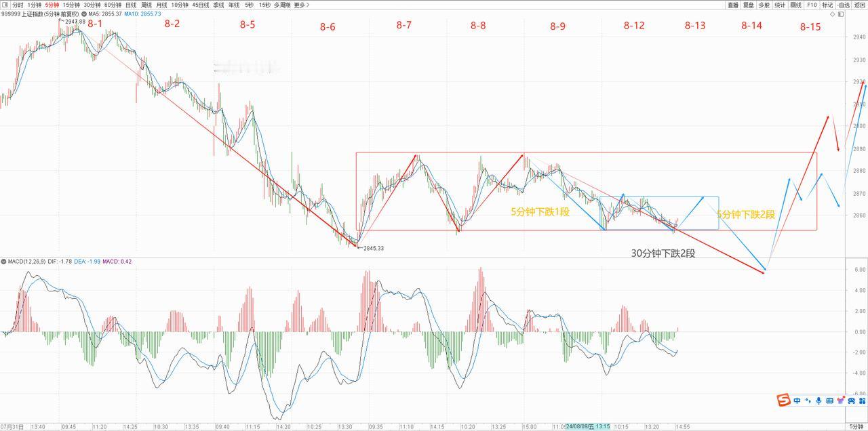Click the DEA: -1.99 value

point(87,261)
